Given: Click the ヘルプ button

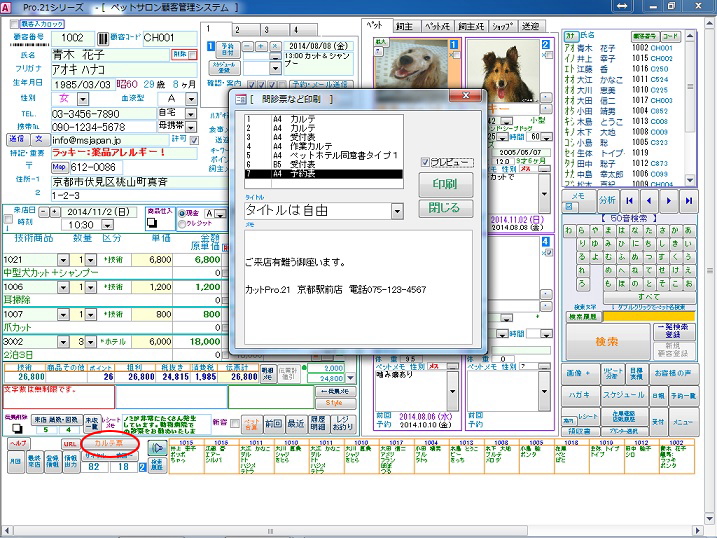Looking at the screenshot, I should click(18, 443).
